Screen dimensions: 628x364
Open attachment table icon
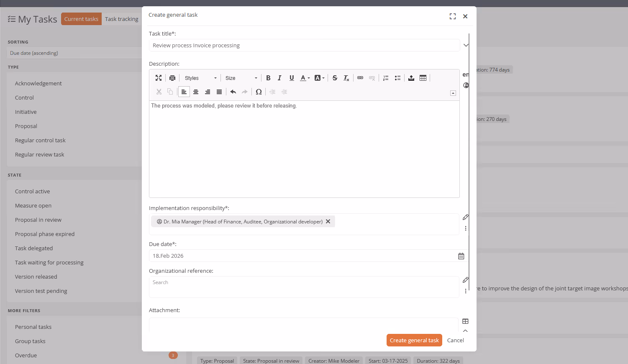(x=465, y=321)
